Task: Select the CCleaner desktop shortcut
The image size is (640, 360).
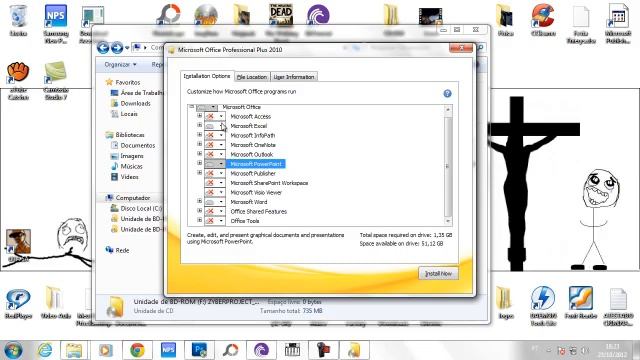Action: [543, 20]
